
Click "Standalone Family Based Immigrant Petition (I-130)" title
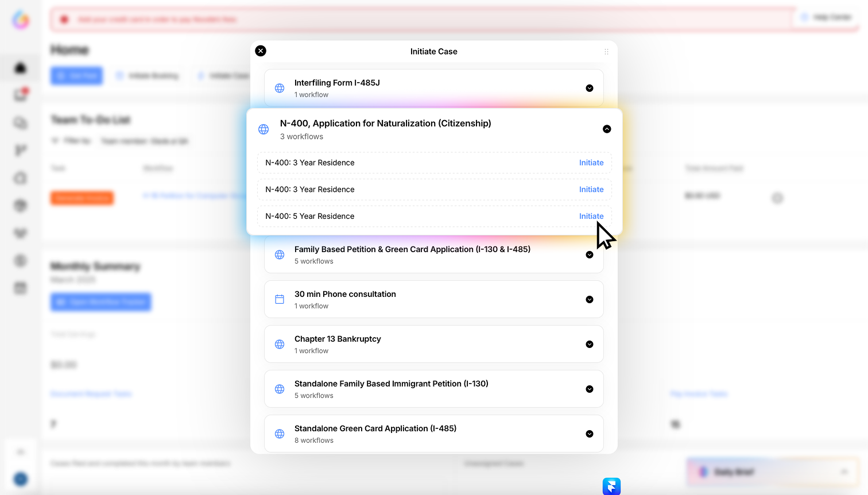(392, 384)
